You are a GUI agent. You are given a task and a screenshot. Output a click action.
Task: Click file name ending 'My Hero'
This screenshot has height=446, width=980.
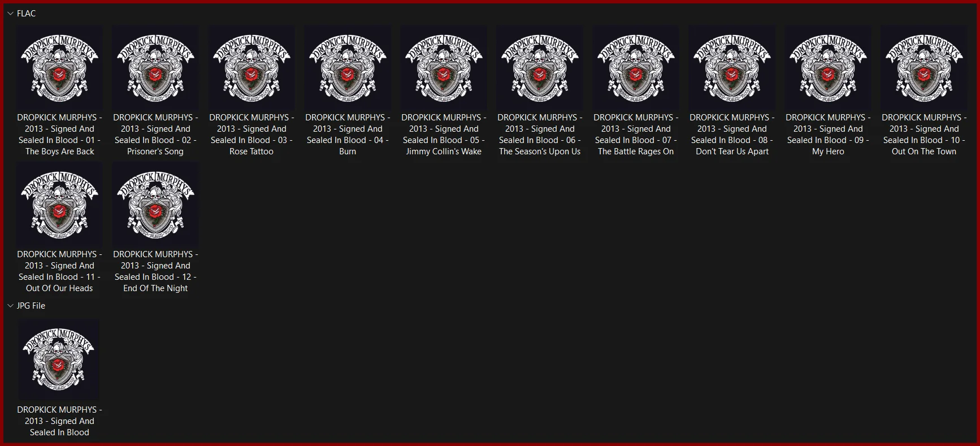coord(828,135)
